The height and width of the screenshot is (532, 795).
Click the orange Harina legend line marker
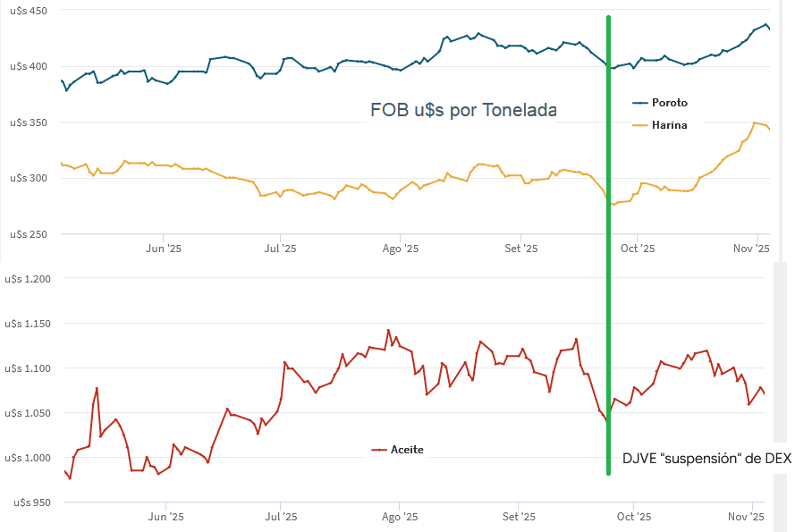pyautogui.click(x=640, y=125)
